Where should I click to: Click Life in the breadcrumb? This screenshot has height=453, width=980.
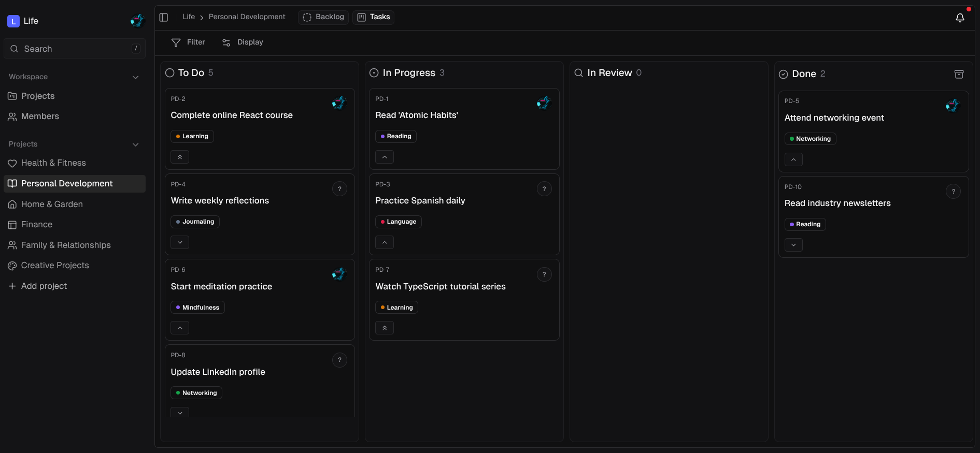click(x=189, y=17)
